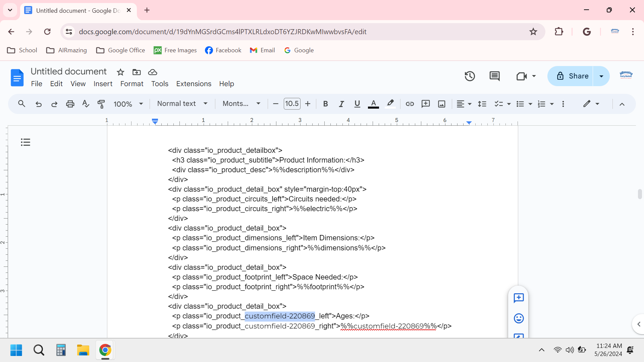Open the AIRmazing bookmark folder

click(x=66, y=50)
